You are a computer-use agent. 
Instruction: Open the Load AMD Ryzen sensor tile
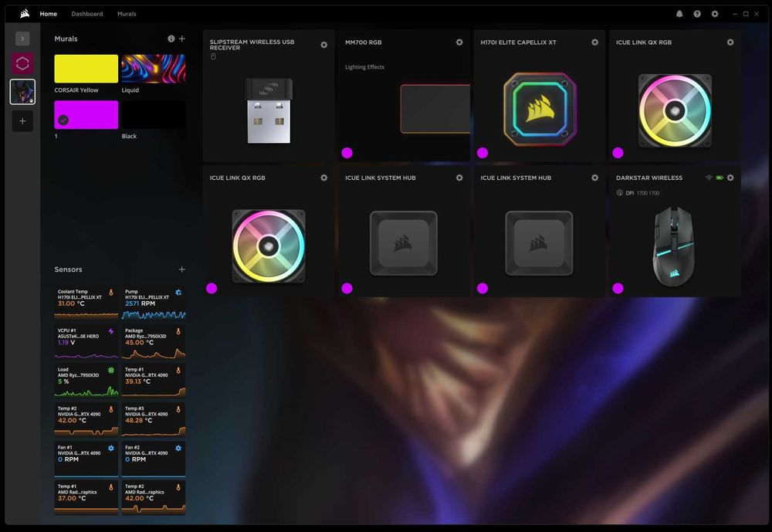click(x=86, y=381)
